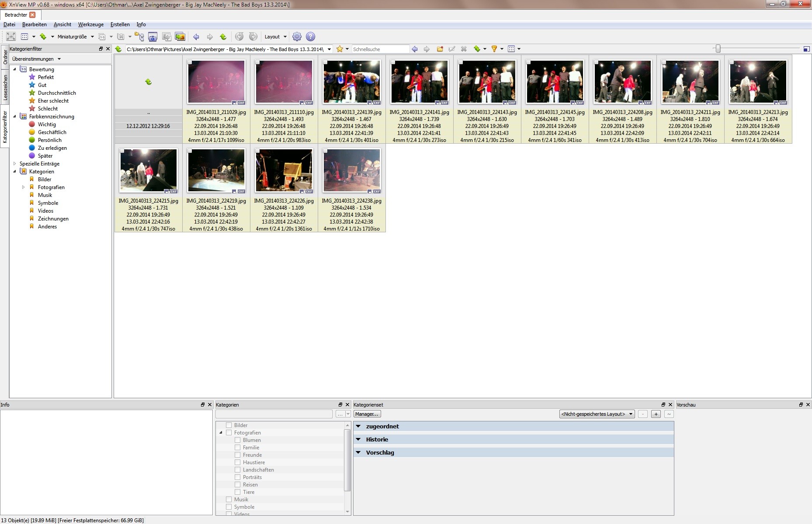
Task: Check the Bilder category checkbox
Action: 229,425
